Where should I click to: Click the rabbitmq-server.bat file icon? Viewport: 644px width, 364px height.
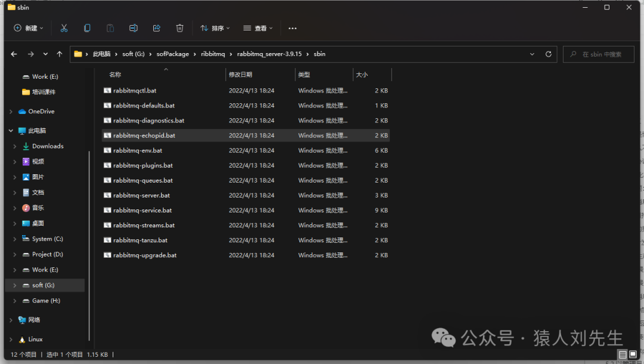pyautogui.click(x=107, y=195)
